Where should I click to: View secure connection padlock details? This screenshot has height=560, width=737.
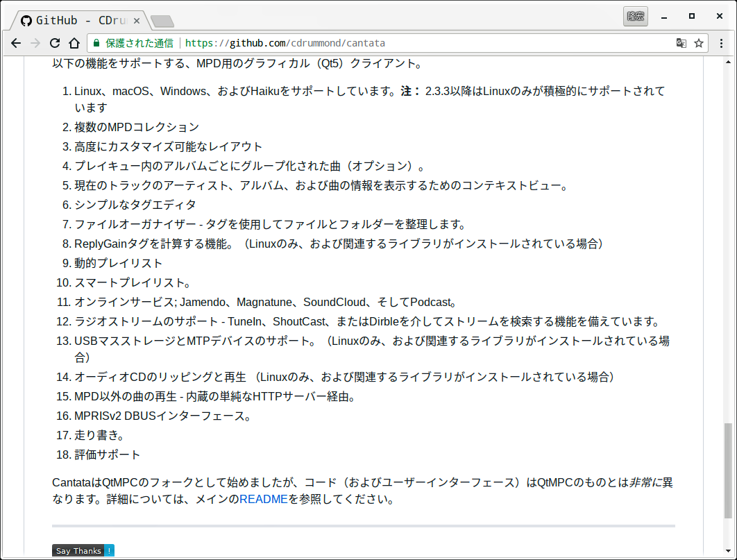[x=96, y=43]
